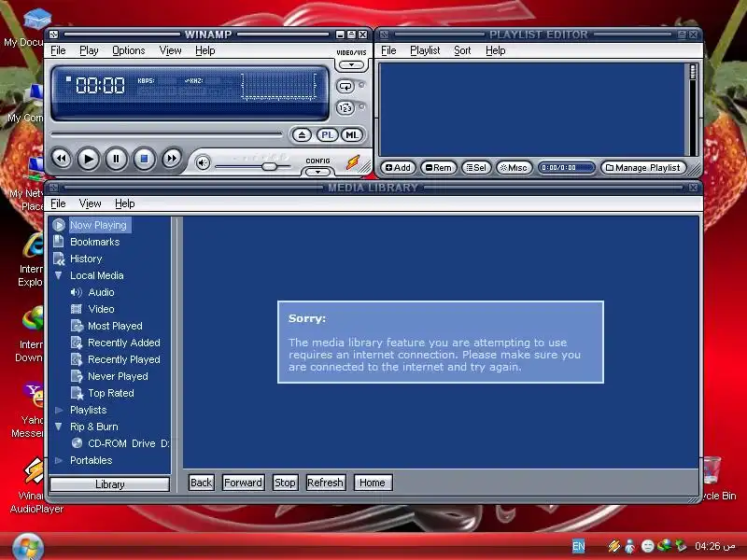747x560 pixels.
Task: Select Recently Played view
Action: (124, 359)
